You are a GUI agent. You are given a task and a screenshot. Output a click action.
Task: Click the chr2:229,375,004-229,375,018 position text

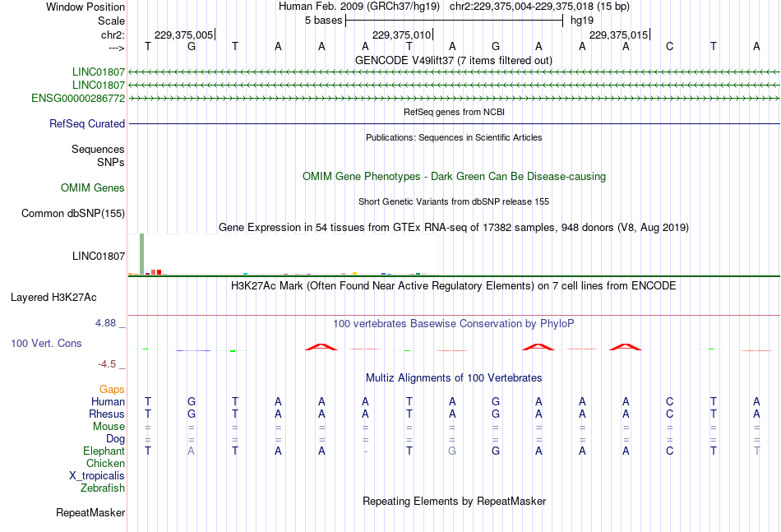(x=539, y=7)
